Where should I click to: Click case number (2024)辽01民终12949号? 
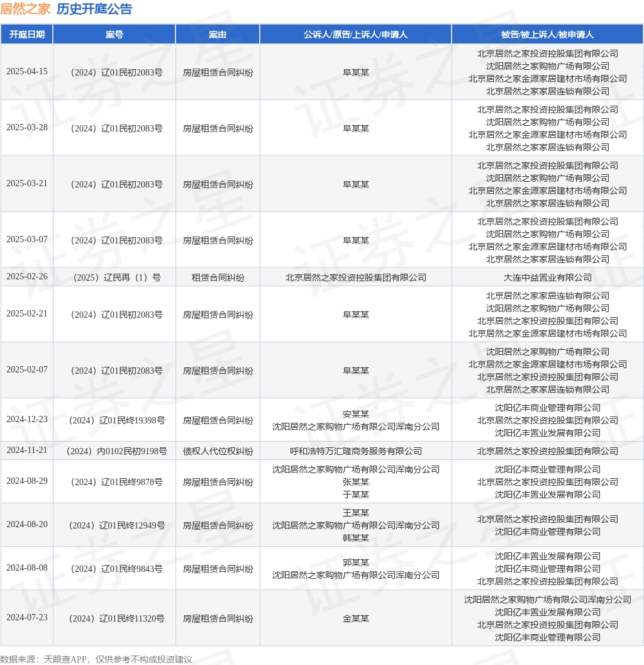116,525
